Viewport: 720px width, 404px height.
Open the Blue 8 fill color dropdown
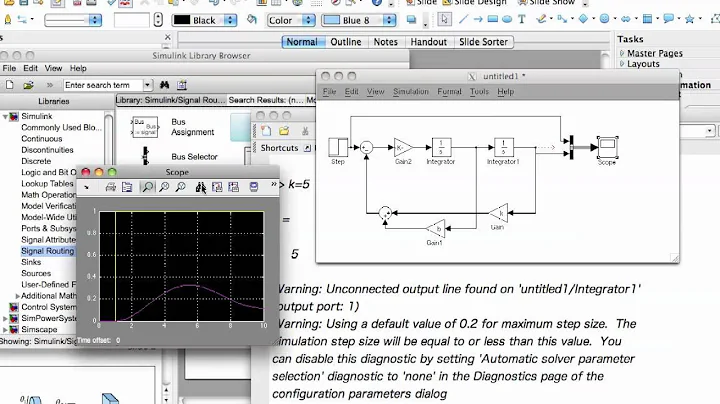point(389,20)
